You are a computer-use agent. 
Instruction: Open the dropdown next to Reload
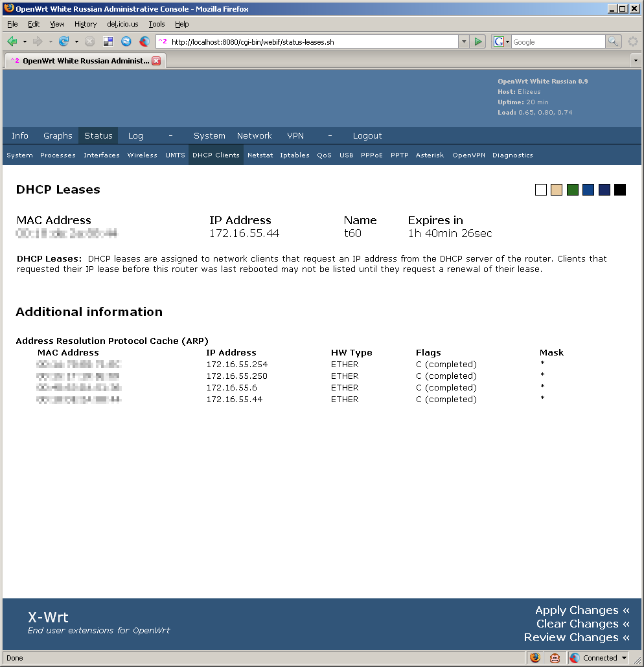[x=76, y=41]
